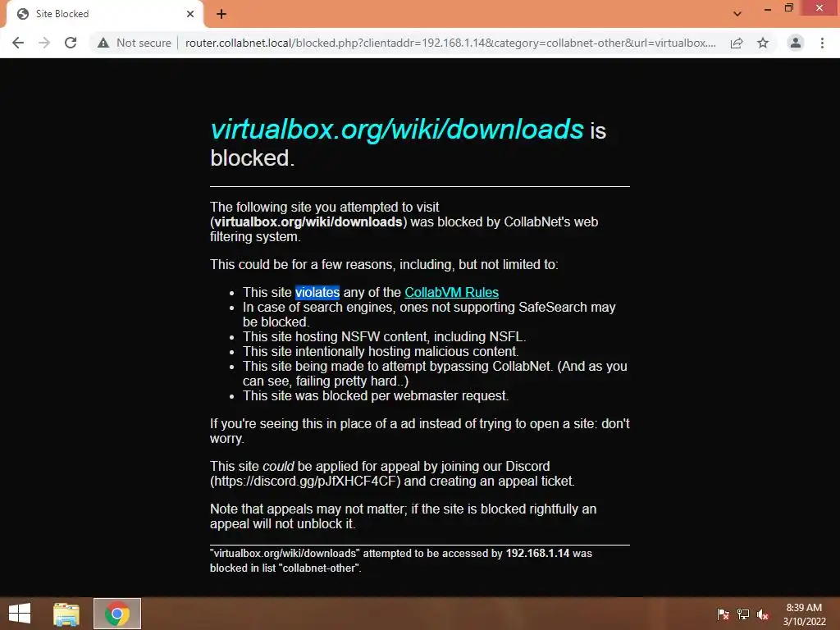Open the clock showing 8:39 AM

804,614
